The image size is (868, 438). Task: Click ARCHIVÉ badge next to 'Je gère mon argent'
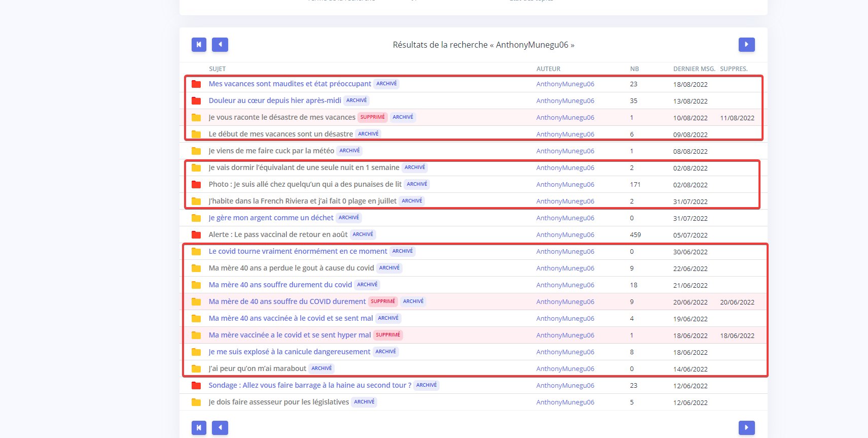(349, 218)
